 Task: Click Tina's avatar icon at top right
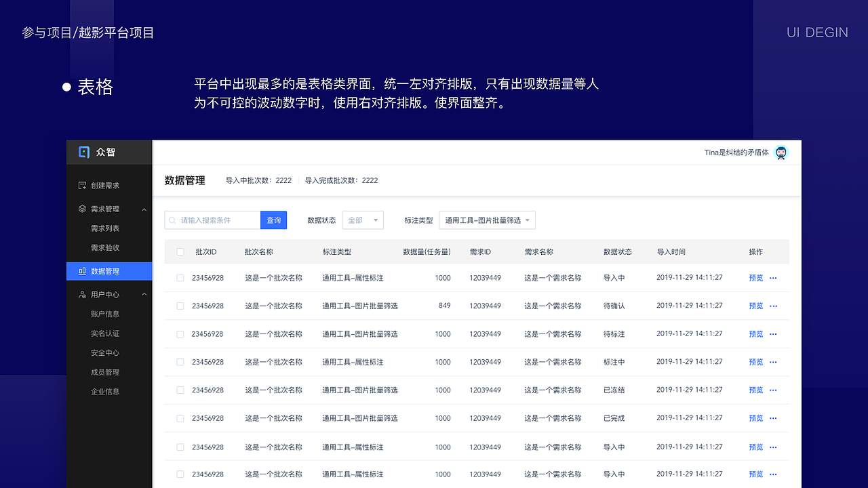coord(781,152)
